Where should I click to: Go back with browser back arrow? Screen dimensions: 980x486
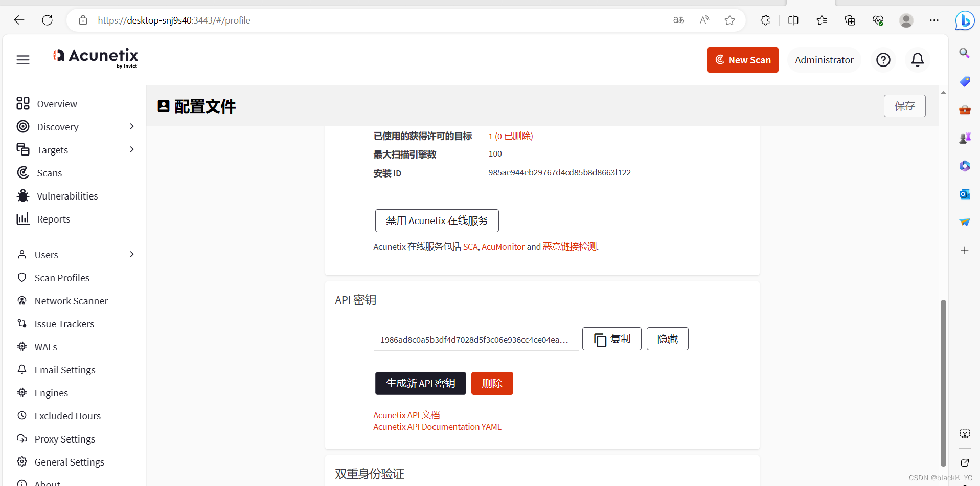point(19,20)
